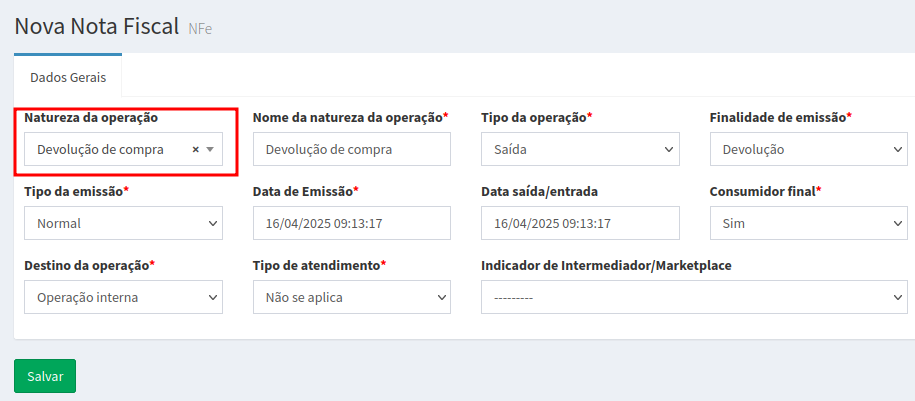Click the Data de Emissão date field
Image resolution: width=915 pixels, height=401 pixels.
(351, 223)
